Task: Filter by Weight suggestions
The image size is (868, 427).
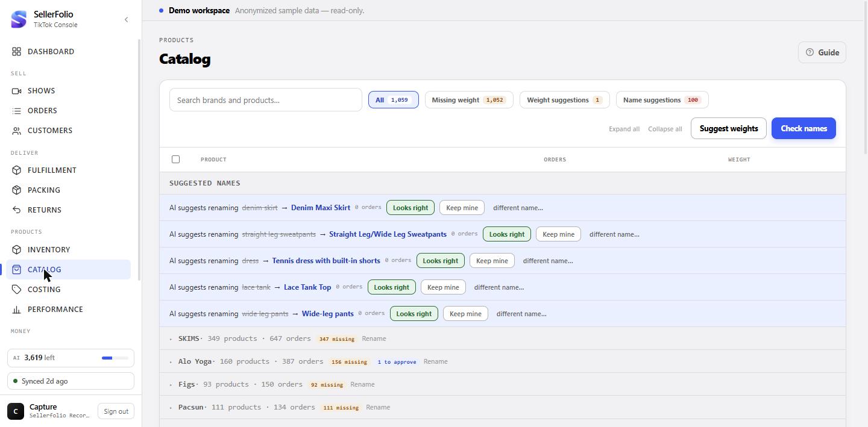Action: [x=565, y=100]
